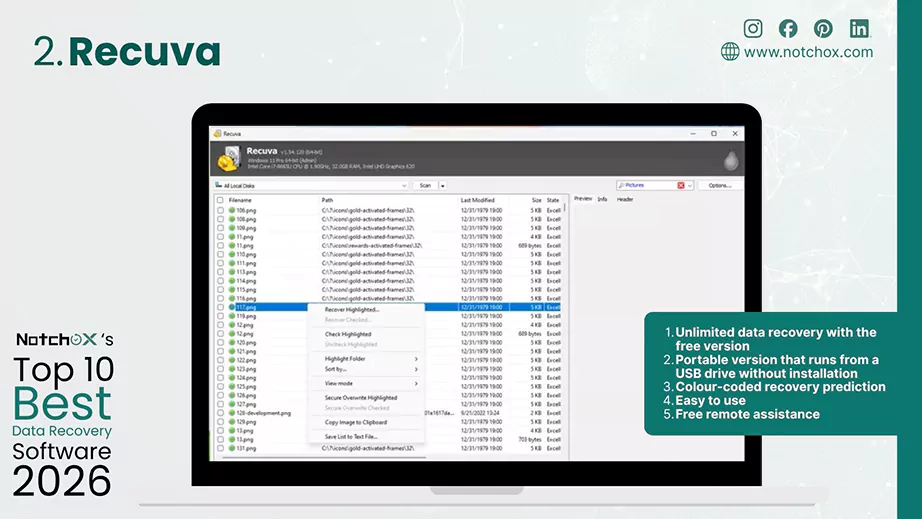
Task: Open the arrow dropdown next to Scan
Action: (x=443, y=185)
